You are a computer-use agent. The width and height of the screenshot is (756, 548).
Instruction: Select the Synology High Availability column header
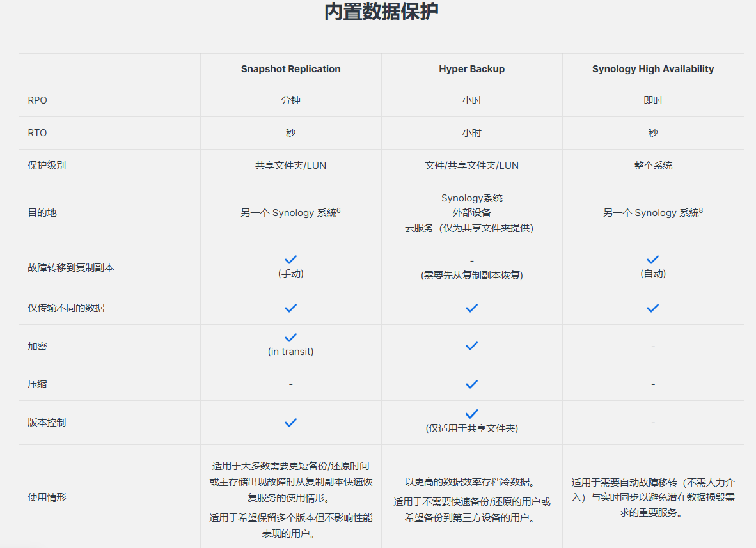click(653, 69)
